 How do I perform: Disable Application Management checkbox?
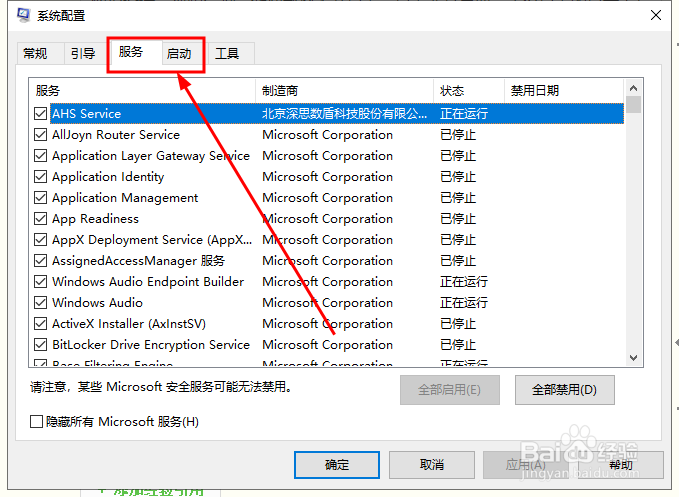pos(40,197)
